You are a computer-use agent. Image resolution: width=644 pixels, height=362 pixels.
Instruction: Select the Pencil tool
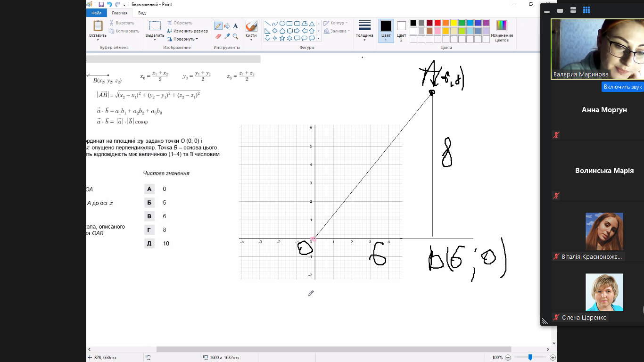click(218, 26)
